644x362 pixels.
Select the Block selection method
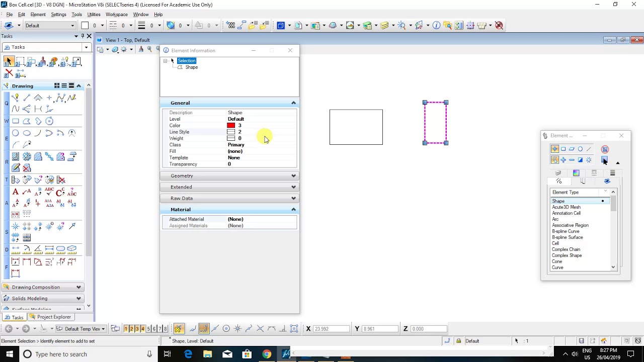pyautogui.click(x=563, y=149)
